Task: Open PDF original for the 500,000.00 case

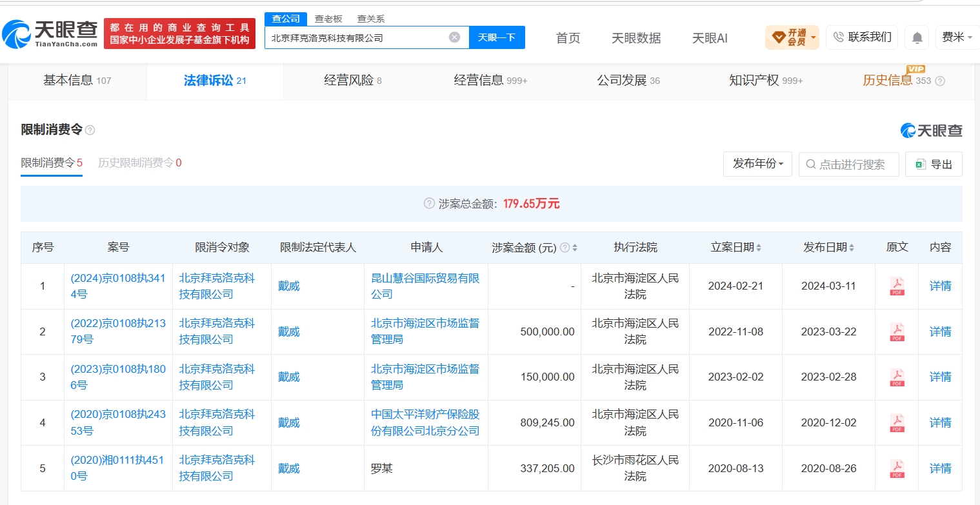Action: pos(897,332)
